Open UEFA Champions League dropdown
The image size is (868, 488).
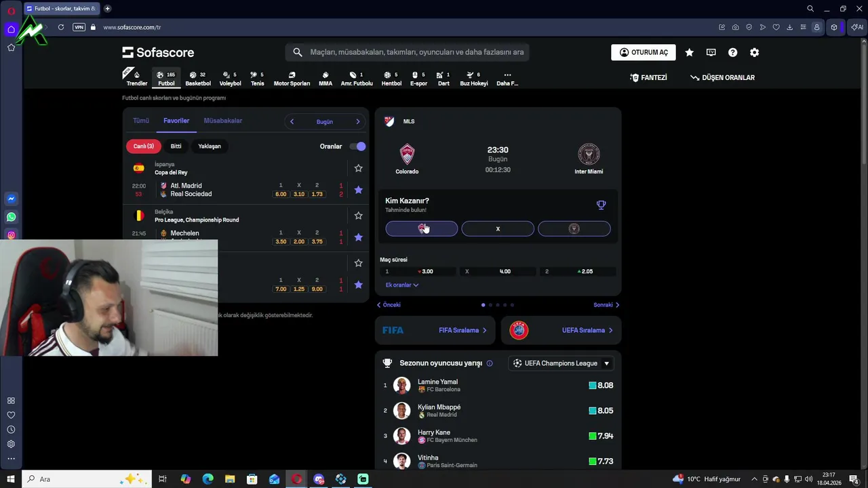coord(561,363)
